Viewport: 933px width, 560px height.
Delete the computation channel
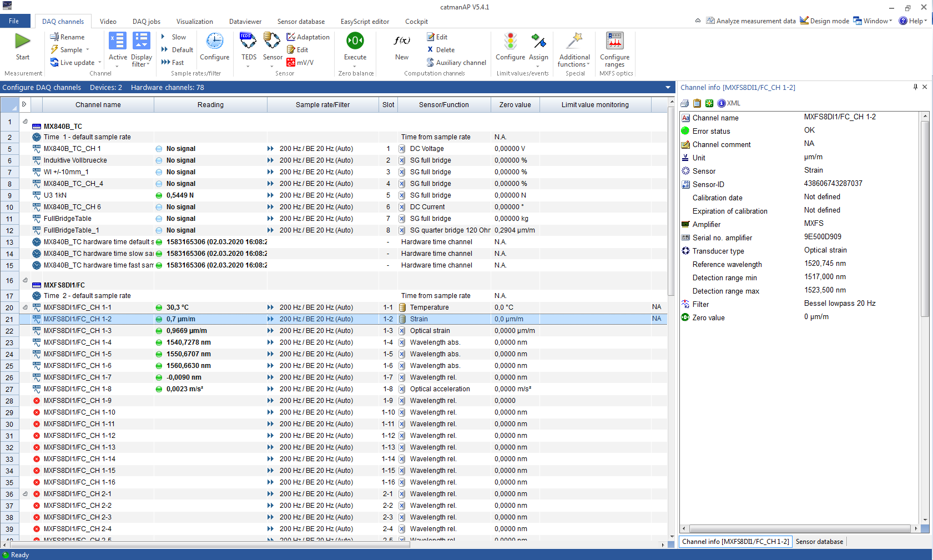(x=441, y=50)
